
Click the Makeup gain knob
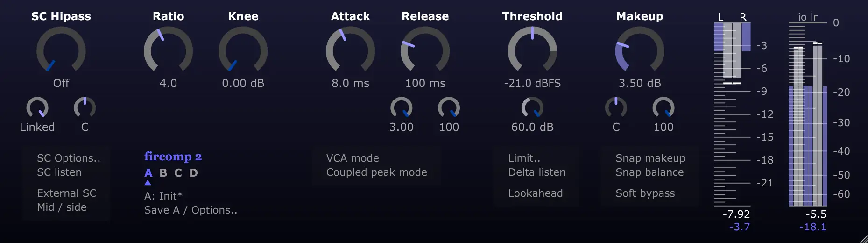(x=640, y=50)
